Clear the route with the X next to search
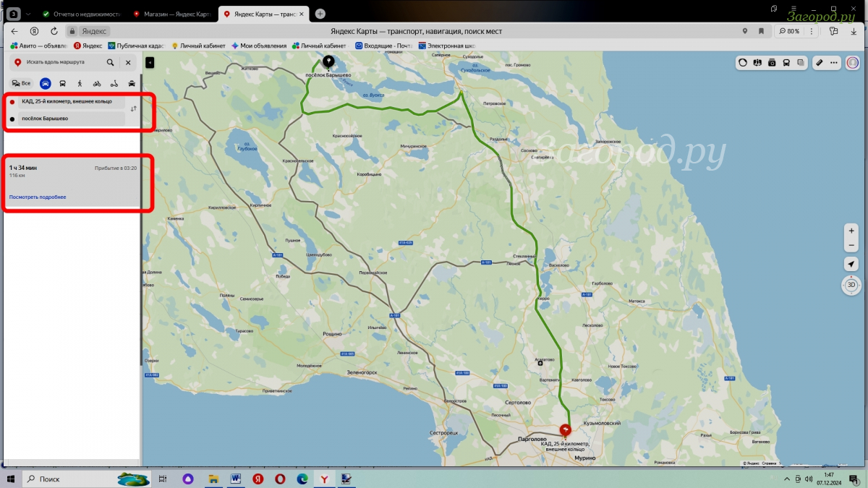The height and width of the screenshot is (488, 868). tap(128, 63)
